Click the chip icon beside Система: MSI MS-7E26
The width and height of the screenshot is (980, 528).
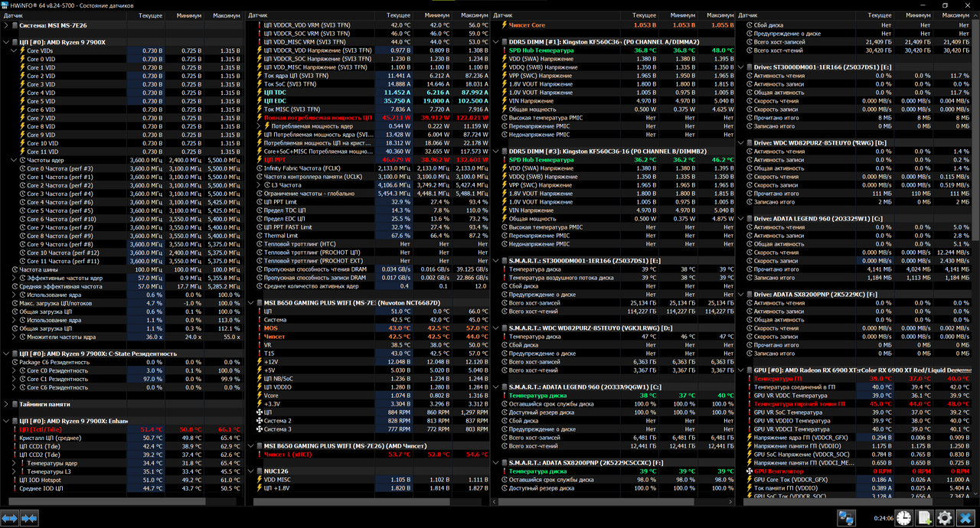tap(14, 25)
